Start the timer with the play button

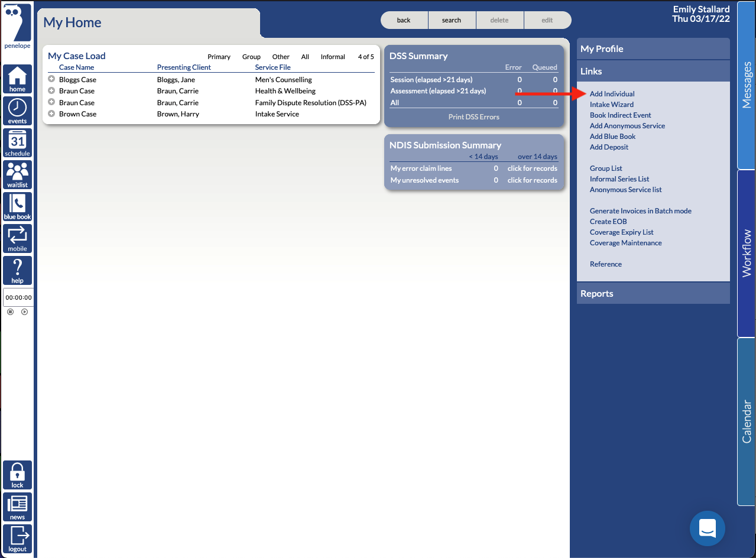point(24,312)
